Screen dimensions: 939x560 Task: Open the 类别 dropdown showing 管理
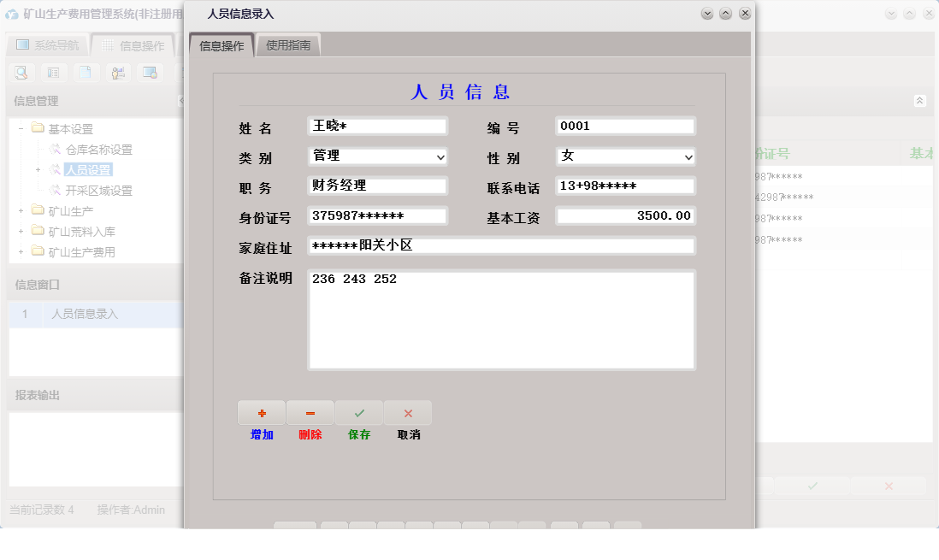coord(440,156)
